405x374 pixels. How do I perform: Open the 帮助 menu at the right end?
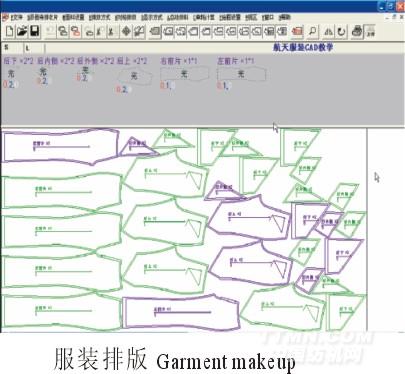(284, 17)
